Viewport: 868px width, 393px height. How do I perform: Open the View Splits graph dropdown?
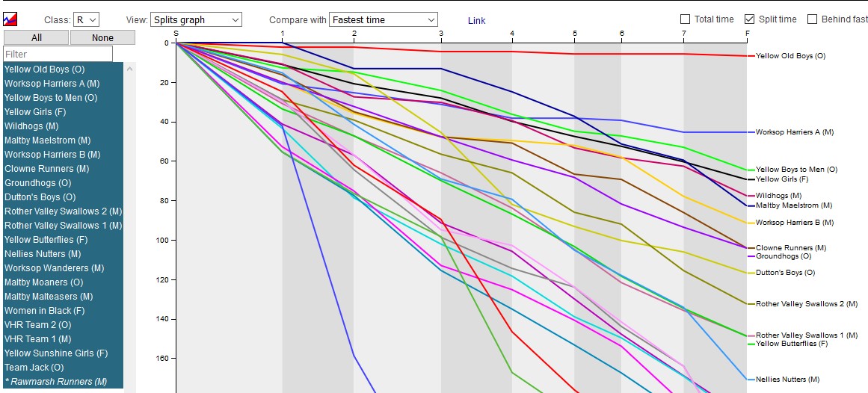196,20
